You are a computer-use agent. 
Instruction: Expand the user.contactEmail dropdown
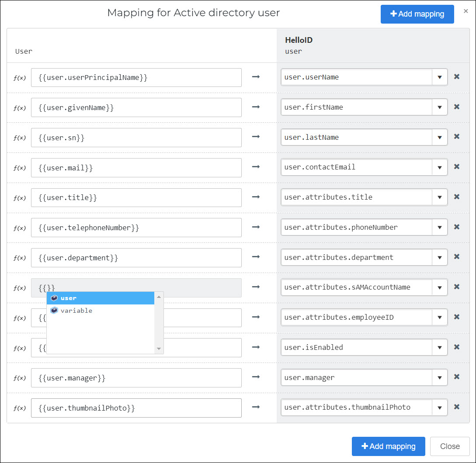pyautogui.click(x=440, y=167)
